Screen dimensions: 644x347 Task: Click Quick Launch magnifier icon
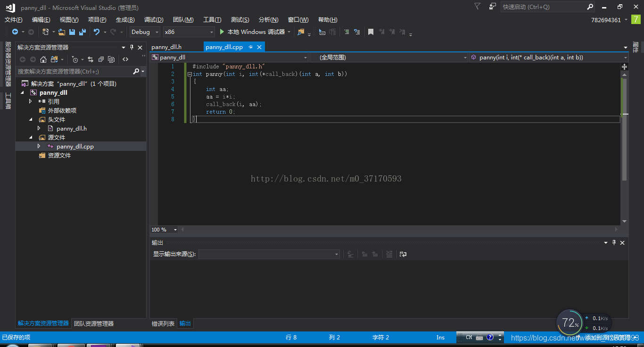590,7
